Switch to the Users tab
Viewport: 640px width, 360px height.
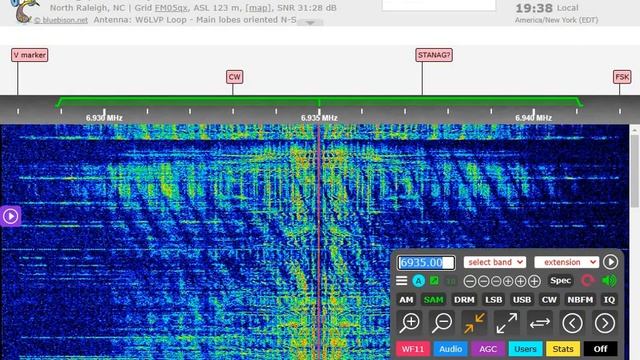525,349
